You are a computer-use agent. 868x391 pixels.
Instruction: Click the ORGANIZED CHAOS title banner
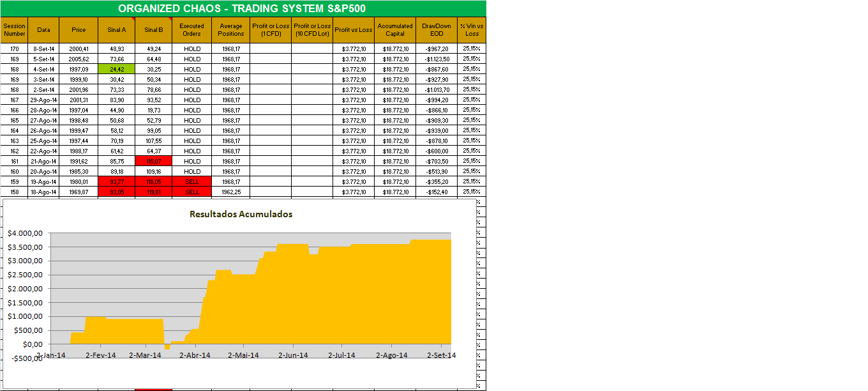243,8
